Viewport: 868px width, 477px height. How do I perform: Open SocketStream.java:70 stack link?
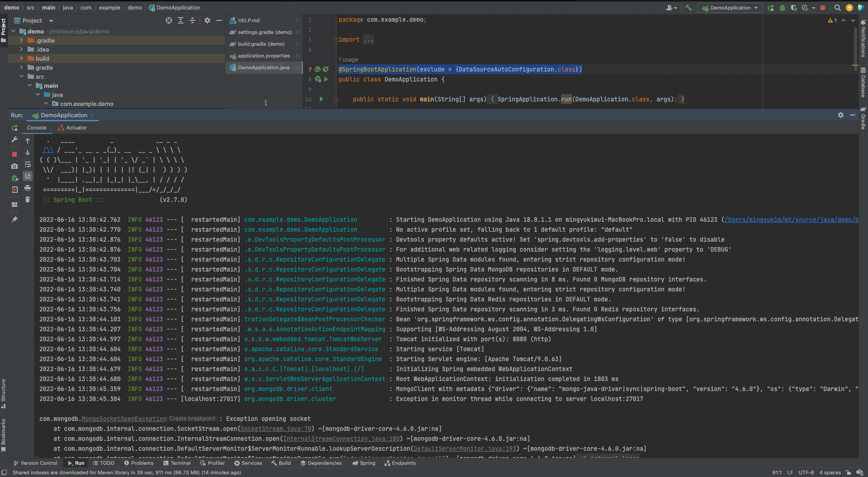tap(276, 429)
